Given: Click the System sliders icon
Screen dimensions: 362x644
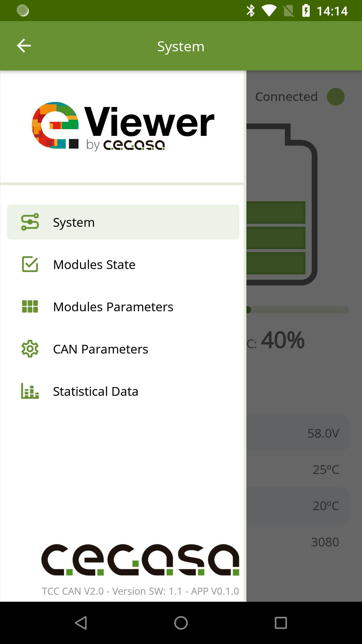Looking at the screenshot, I should (x=30, y=222).
